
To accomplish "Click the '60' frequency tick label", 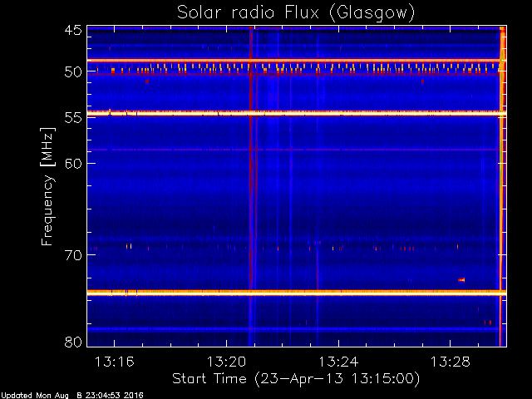I will pos(73,164).
